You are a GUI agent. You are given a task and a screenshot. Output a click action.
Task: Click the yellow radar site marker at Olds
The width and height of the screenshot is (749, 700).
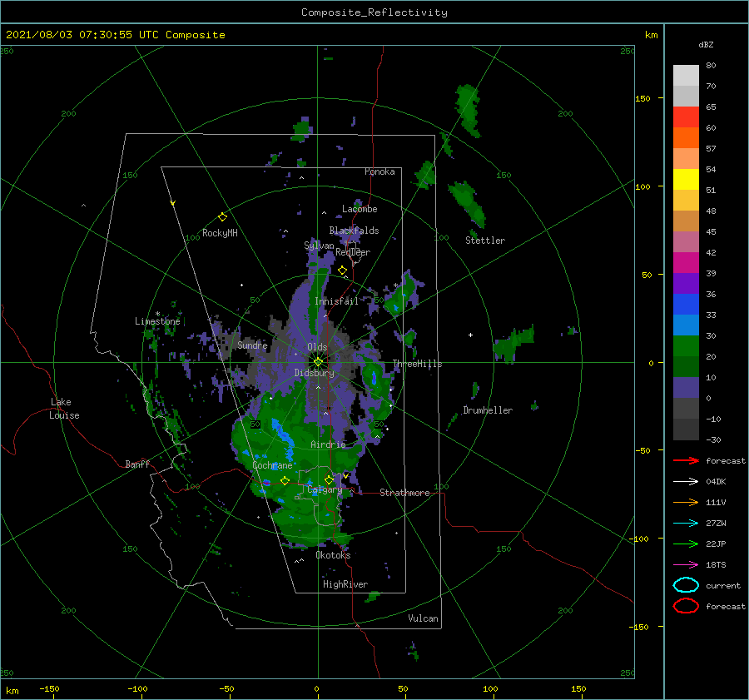pos(318,362)
